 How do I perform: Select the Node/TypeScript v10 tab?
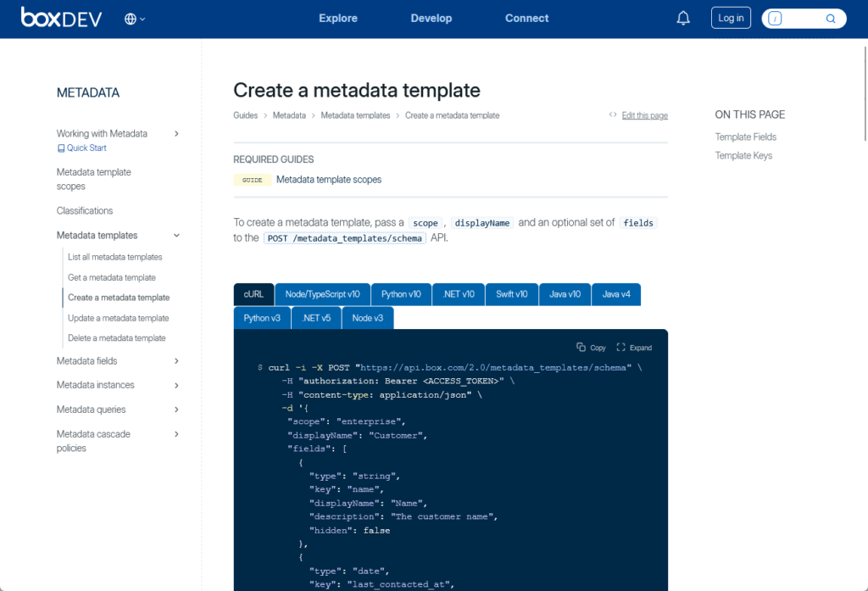coord(322,294)
